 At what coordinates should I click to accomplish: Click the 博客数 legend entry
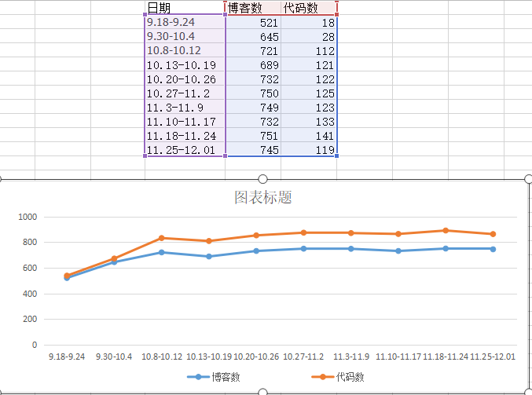pyautogui.click(x=214, y=377)
